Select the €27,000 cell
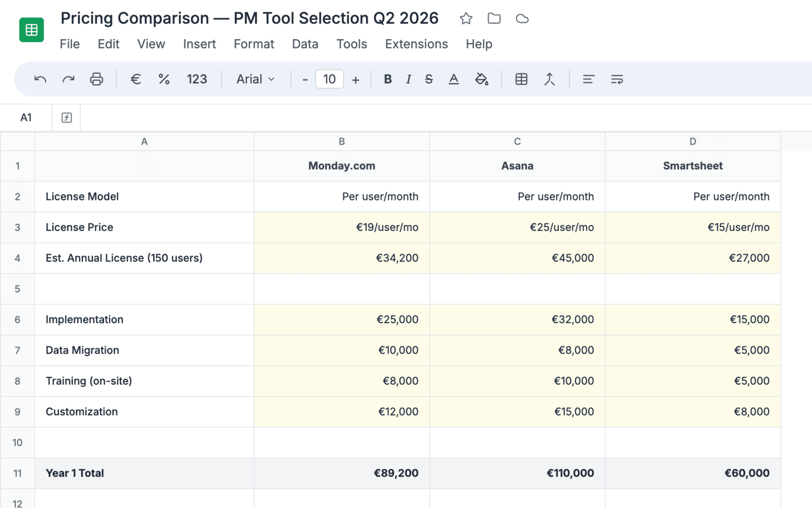This screenshot has width=812, height=508. (x=693, y=258)
